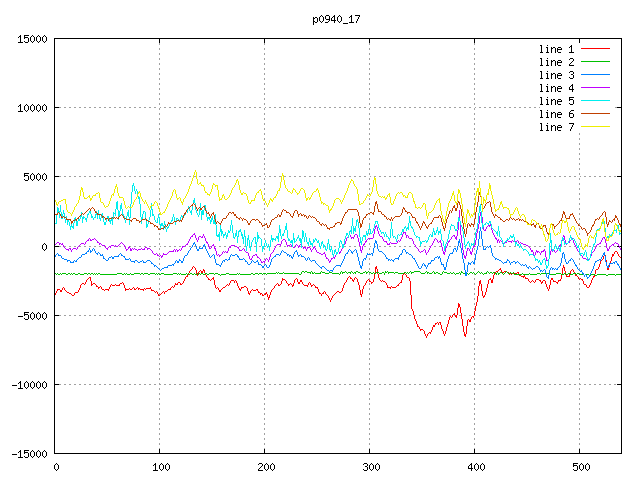The height and width of the screenshot is (480, 640).
Task: Click the y-axis label 15000
Action: pos(32,39)
